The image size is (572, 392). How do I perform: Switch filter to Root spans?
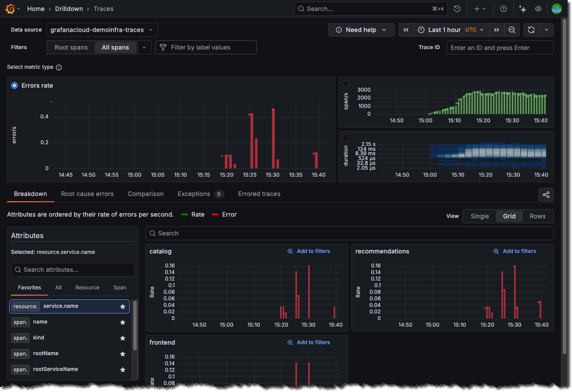click(71, 47)
